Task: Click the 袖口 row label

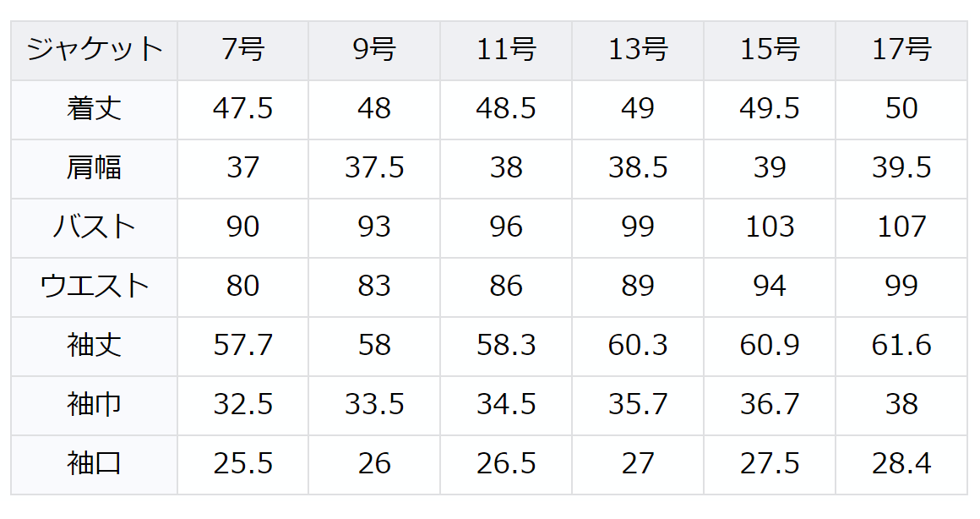Action: coord(94,464)
